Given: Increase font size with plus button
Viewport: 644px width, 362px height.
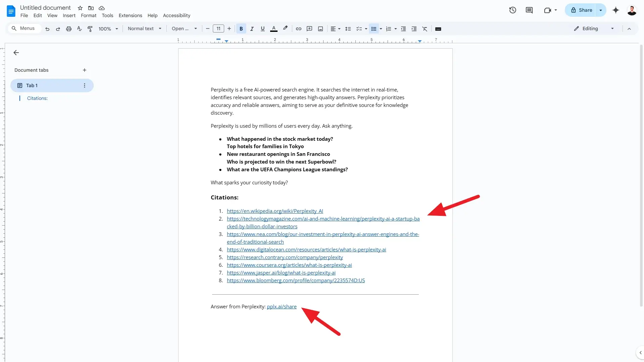Looking at the screenshot, I should [x=229, y=29].
